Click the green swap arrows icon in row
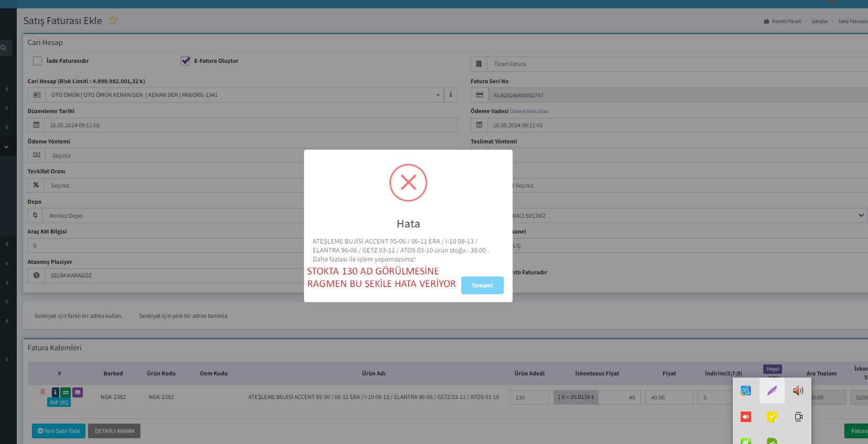 click(x=66, y=392)
